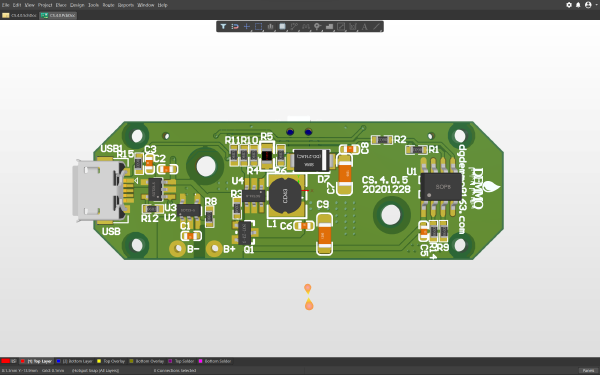Click the yellow Top Overlay color swatch
This screenshot has height=375, width=600.
(x=99, y=361)
